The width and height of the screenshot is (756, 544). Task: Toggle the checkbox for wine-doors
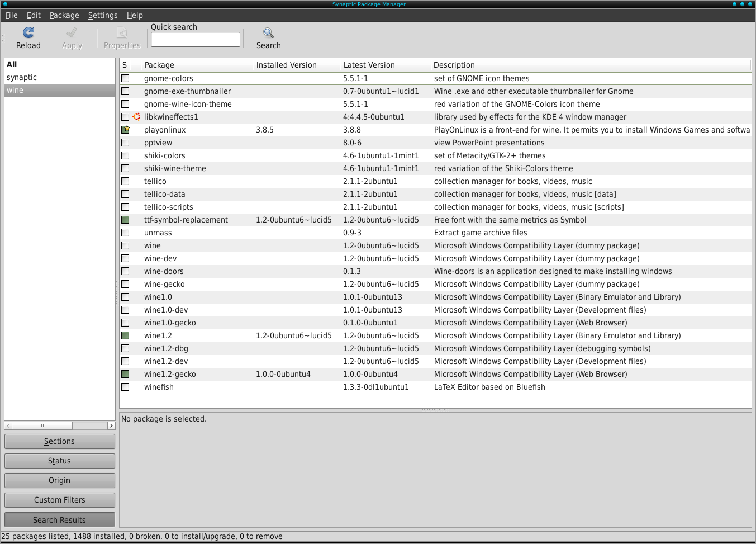(125, 271)
